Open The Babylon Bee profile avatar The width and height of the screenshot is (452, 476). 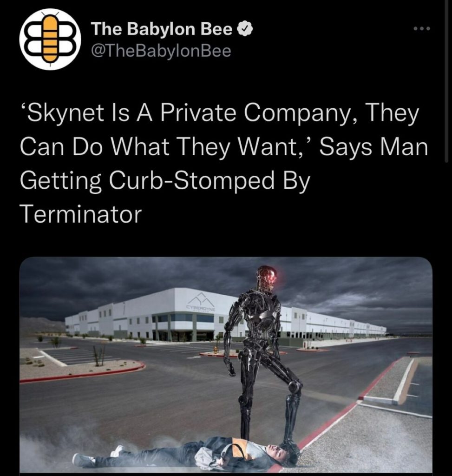[50, 40]
